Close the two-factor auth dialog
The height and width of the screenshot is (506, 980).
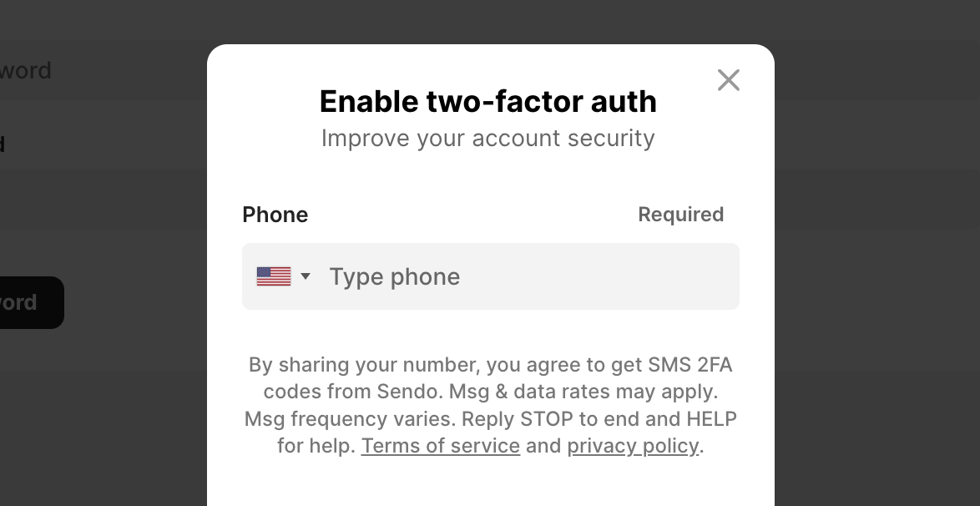(728, 80)
